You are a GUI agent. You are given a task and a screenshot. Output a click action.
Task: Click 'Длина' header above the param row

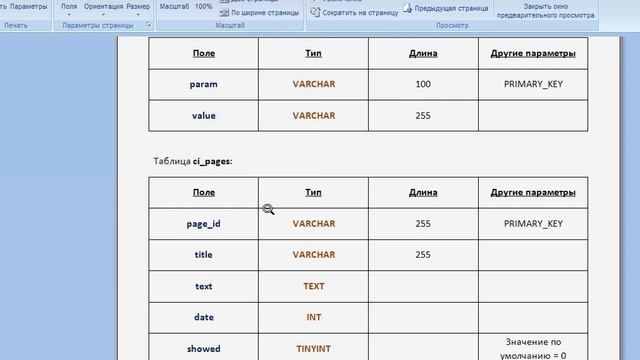coord(423,53)
